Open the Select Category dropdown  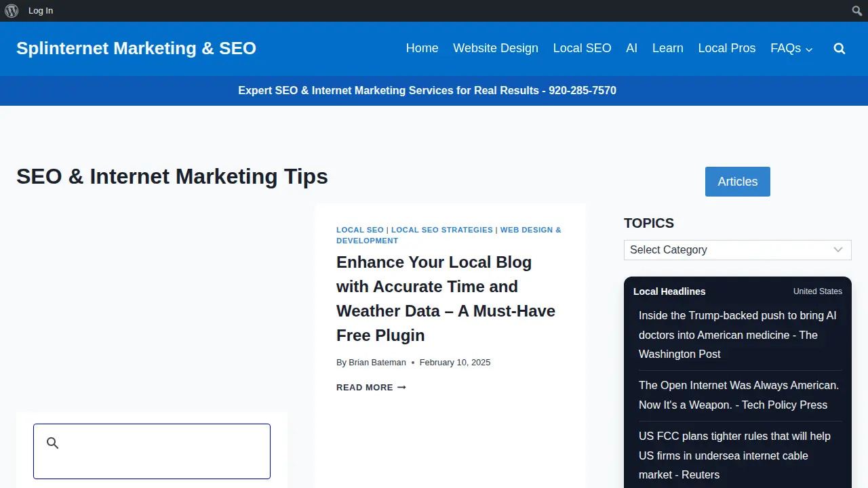coord(738,250)
